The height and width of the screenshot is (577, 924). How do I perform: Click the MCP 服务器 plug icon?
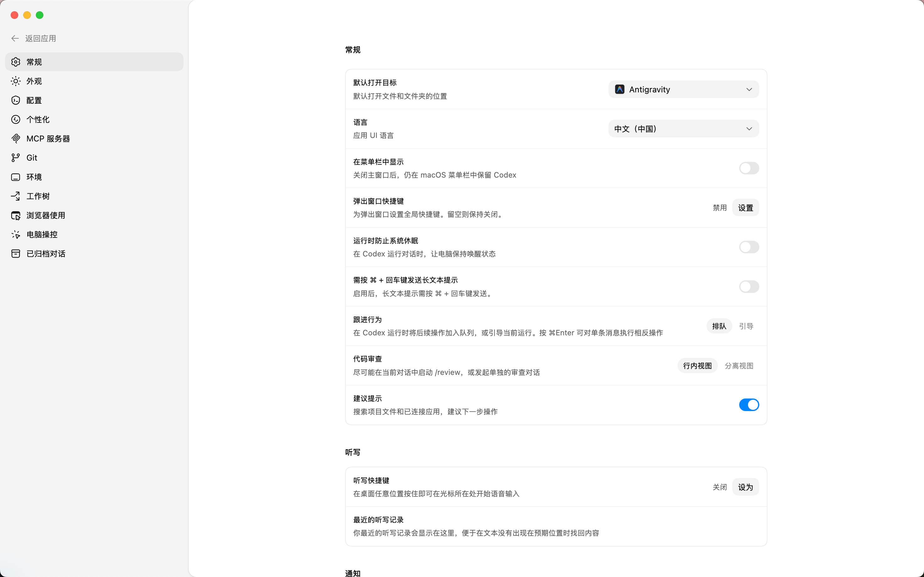click(x=16, y=139)
